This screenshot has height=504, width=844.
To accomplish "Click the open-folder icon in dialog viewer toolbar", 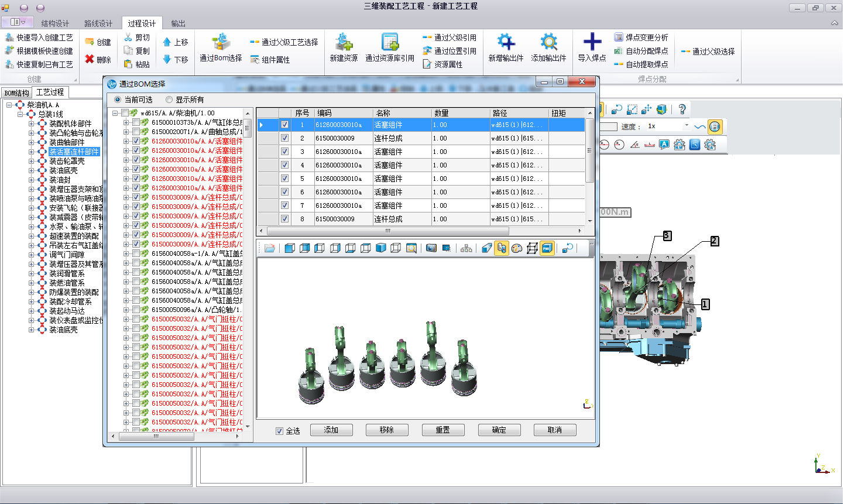I will click(x=270, y=248).
